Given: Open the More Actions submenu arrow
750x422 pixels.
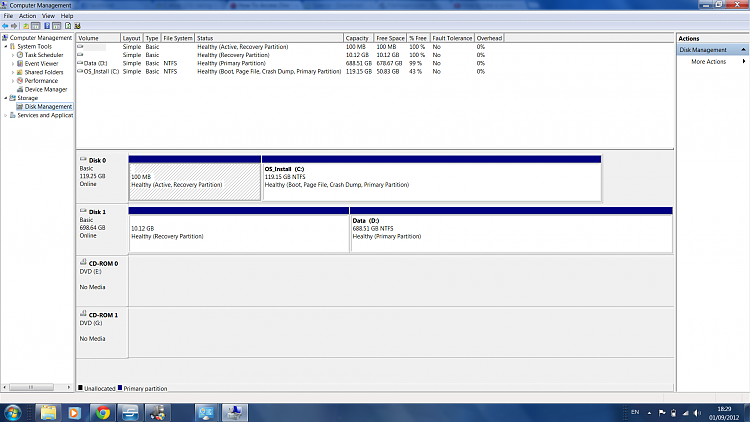Looking at the screenshot, I should 744,61.
